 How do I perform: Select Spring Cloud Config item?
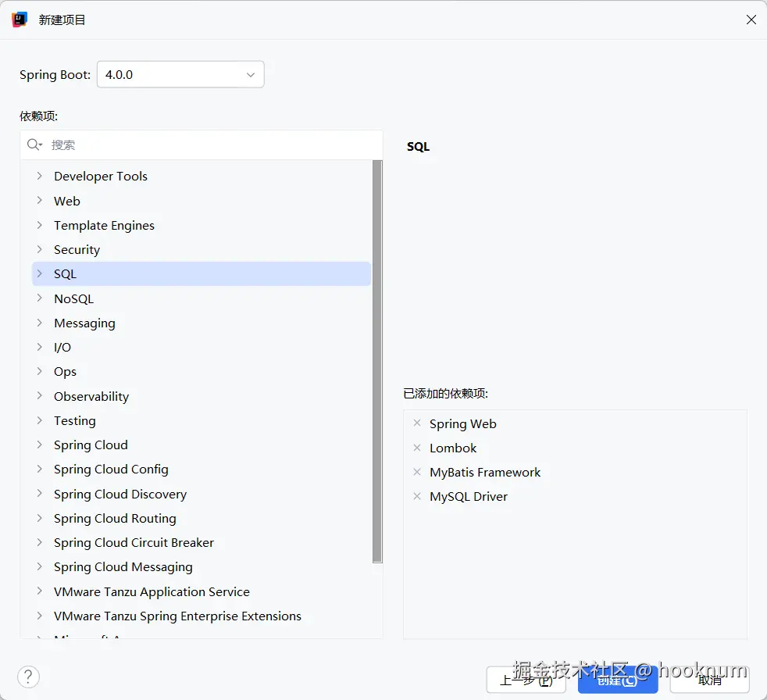(x=111, y=470)
